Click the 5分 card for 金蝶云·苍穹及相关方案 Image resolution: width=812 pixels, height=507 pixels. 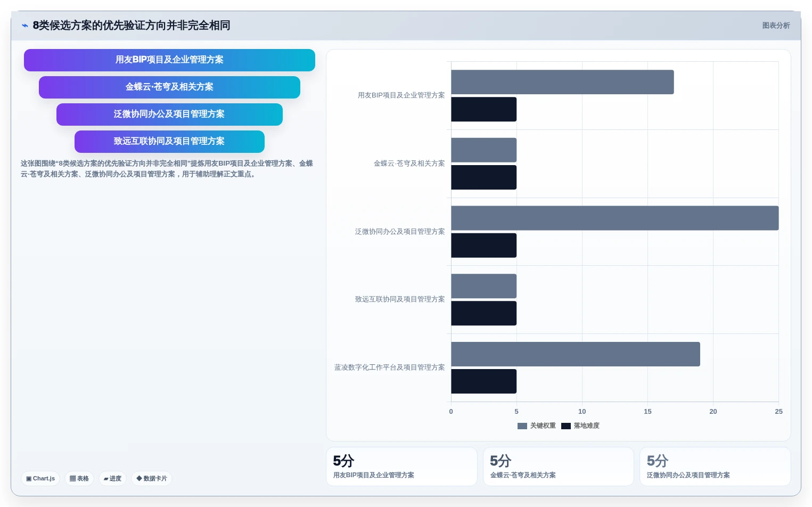[x=559, y=467]
